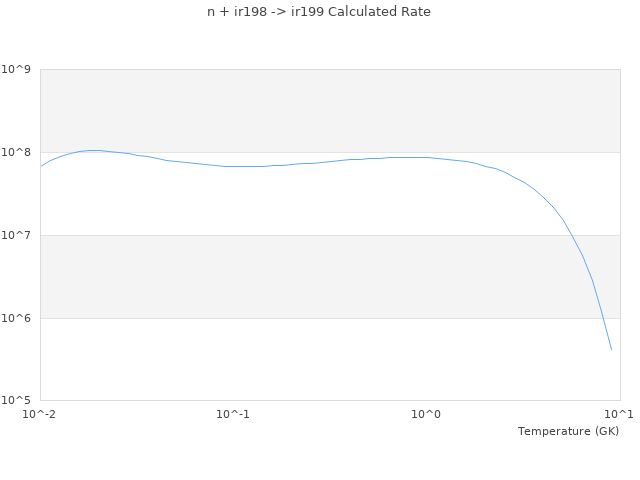Pick the 10^1 x-axis tick label
This screenshot has height=480, width=640.
pos(619,414)
